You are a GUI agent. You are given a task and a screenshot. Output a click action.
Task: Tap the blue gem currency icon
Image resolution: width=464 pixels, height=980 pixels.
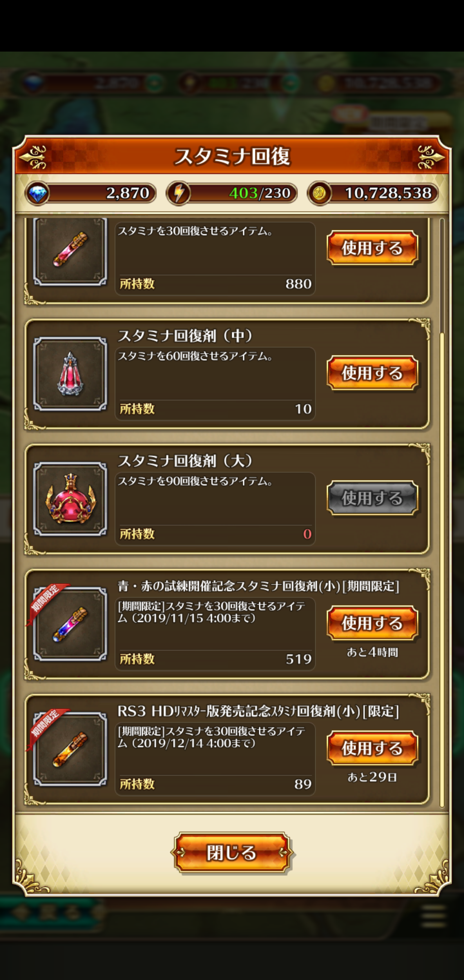click(37, 193)
